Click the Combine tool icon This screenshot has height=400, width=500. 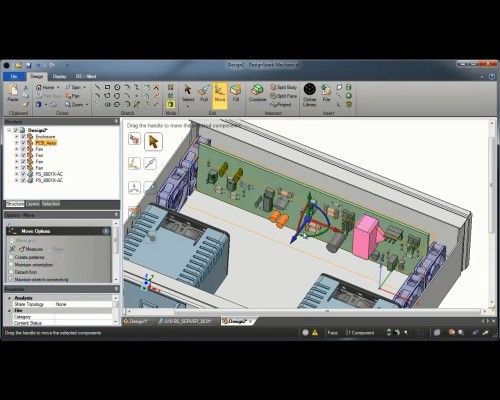point(257,90)
